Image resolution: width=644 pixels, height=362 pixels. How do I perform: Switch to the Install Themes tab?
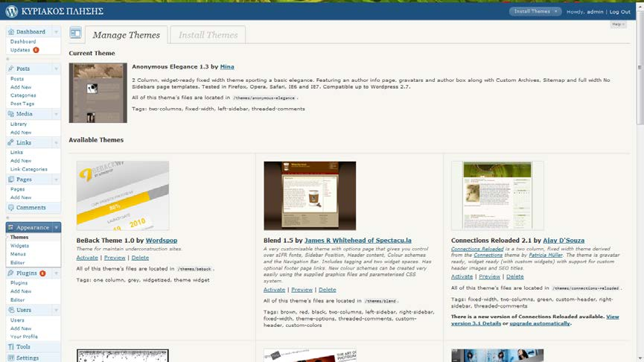click(208, 35)
